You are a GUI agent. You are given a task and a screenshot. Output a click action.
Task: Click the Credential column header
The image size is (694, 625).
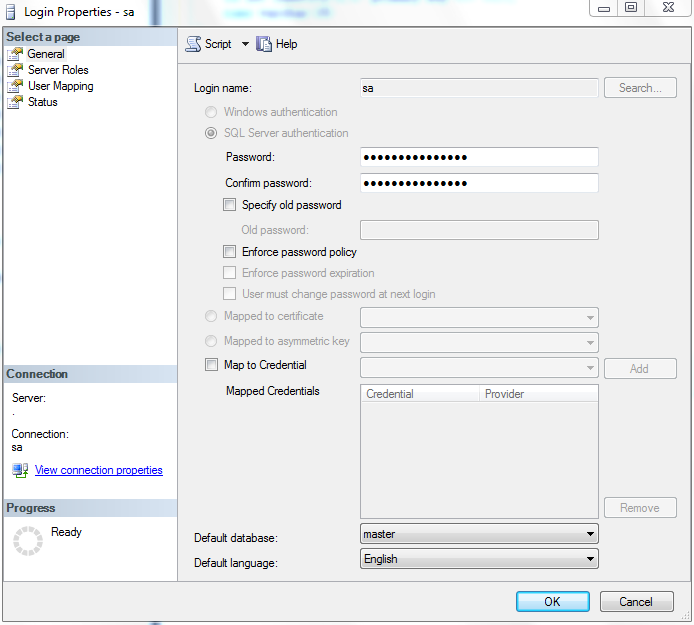(x=420, y=394)
